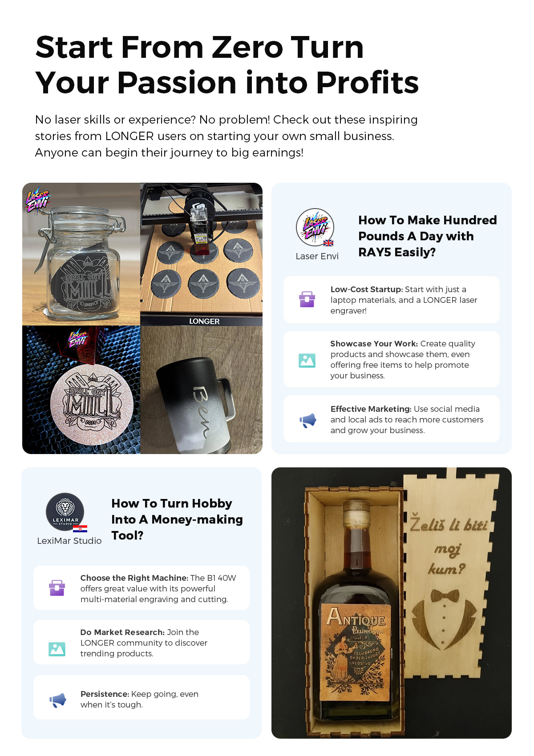Open the engraved glass jar photo

click(81, 254)
